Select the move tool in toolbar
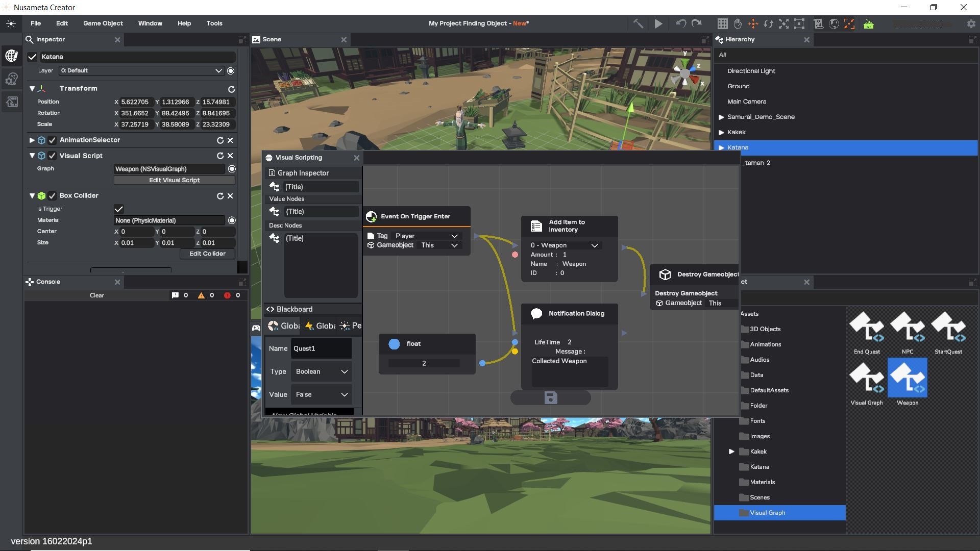This screenshot has width=980, height=551. pos(753,23)
